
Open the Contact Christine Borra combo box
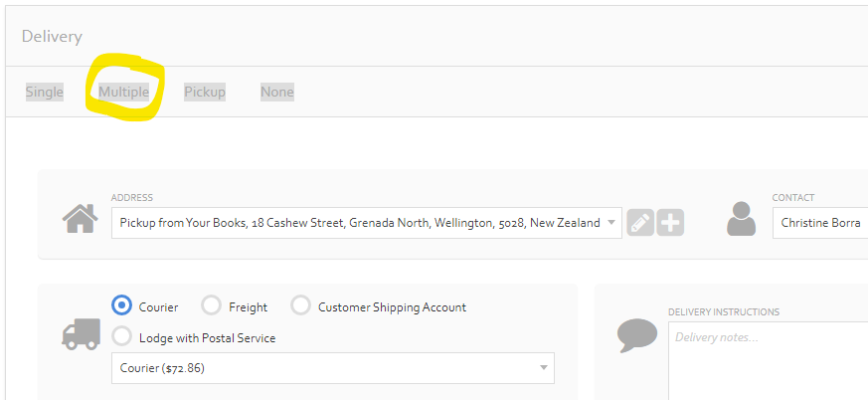click(x=820, y=223)
